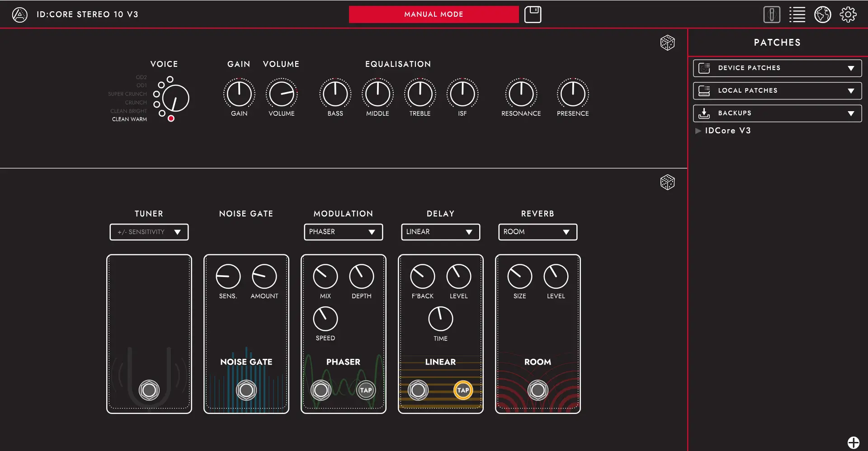Image resolution: width=868 pixels, height=451 pixels.
Task: Click the Noise Gate Amount knob
Action: pos(264,277)
